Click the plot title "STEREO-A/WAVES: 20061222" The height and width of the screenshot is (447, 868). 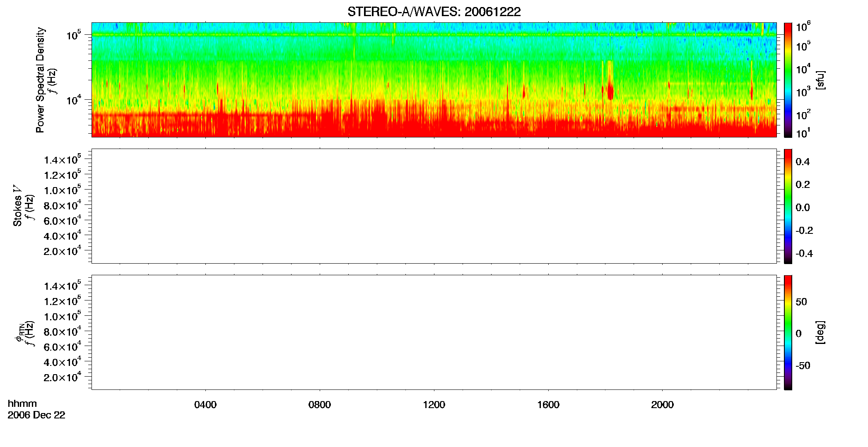(x=434, y=12)
